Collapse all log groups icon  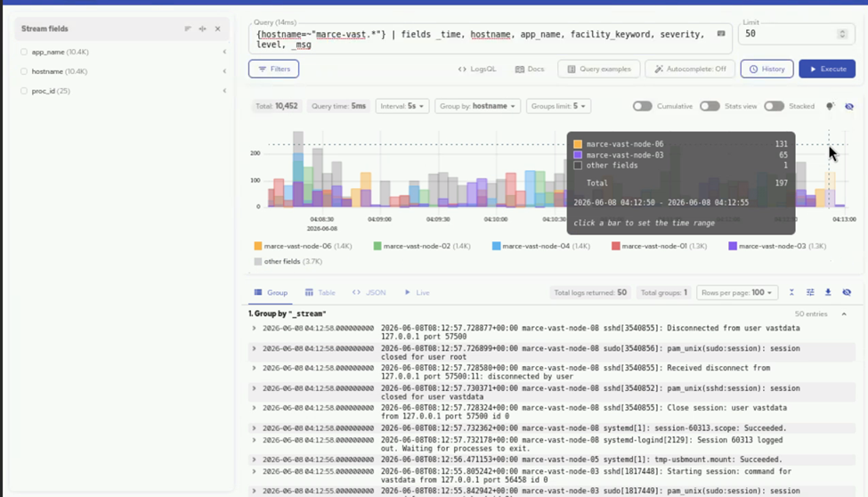click(791, 292)
